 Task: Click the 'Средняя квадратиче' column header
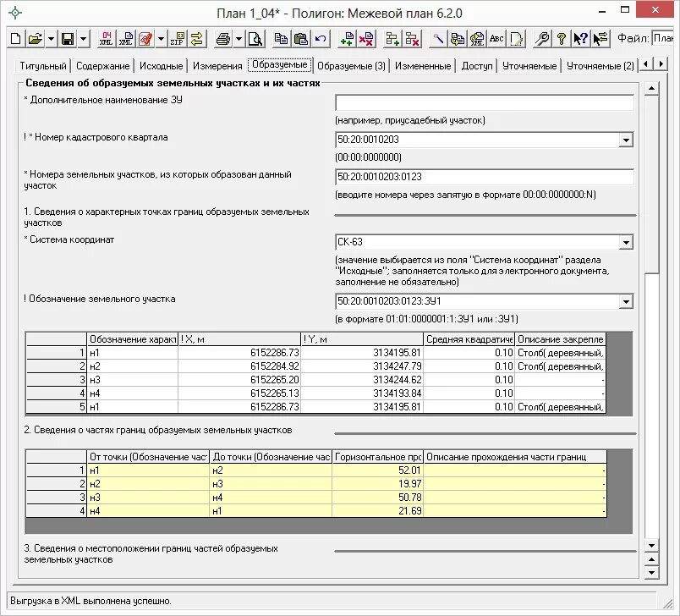pyautogui.click(x=469, y=339)
